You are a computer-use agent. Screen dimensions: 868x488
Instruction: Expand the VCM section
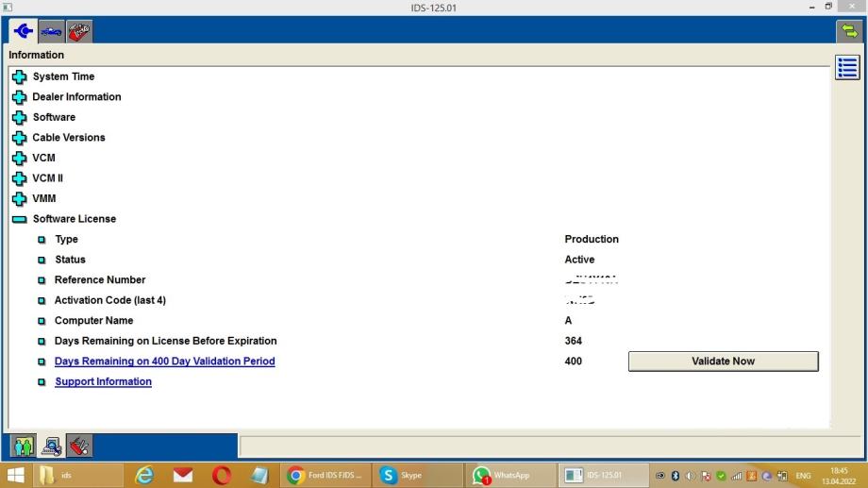tap(20, 158)
